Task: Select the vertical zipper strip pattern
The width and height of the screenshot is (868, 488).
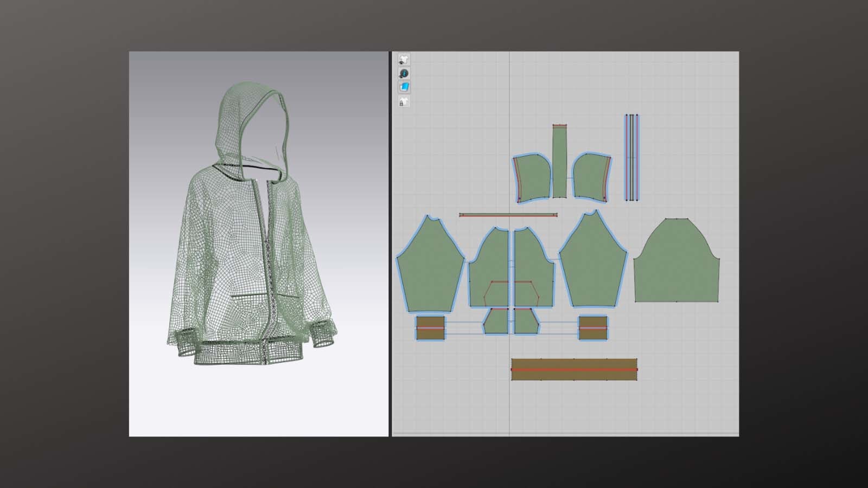Action: pos(631,157)
